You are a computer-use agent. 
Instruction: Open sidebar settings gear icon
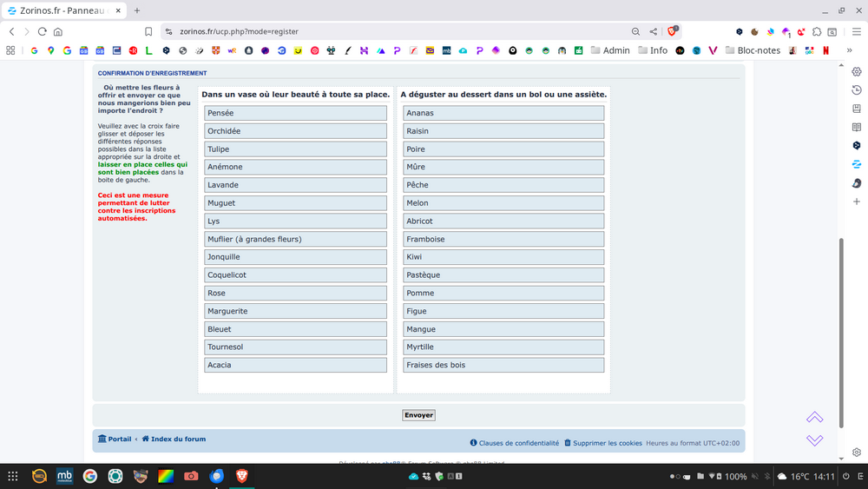pos(857,453)
